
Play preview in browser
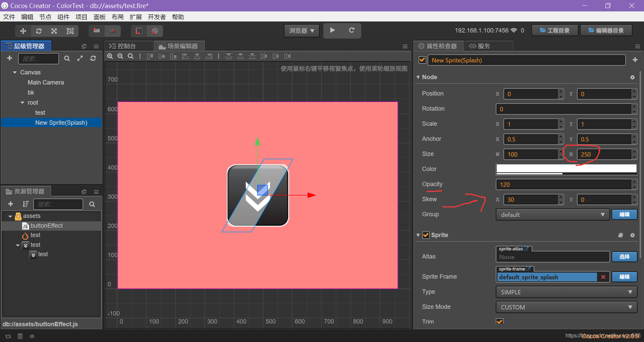coord(332,30)
